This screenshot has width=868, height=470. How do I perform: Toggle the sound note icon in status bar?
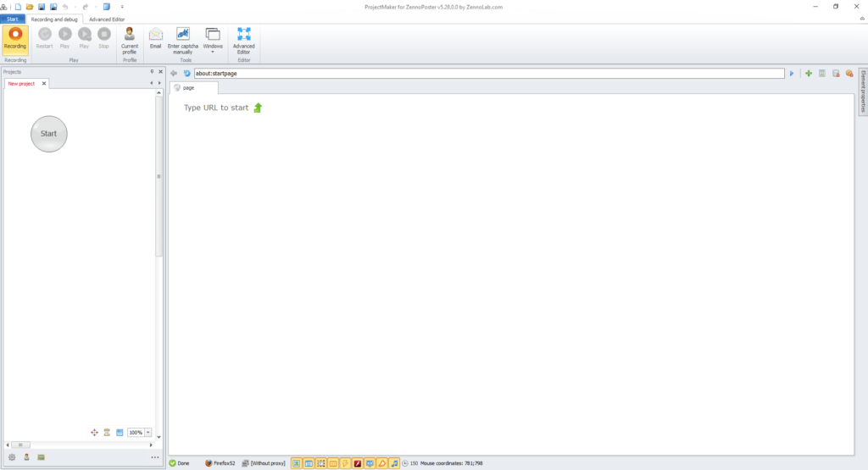click(394, 463)
